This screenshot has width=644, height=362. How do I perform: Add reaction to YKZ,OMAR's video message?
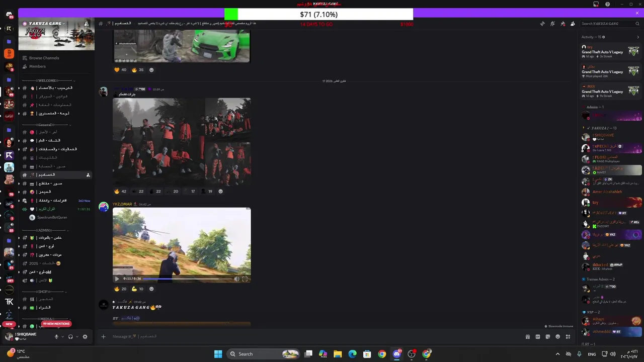tap(151, 289)
